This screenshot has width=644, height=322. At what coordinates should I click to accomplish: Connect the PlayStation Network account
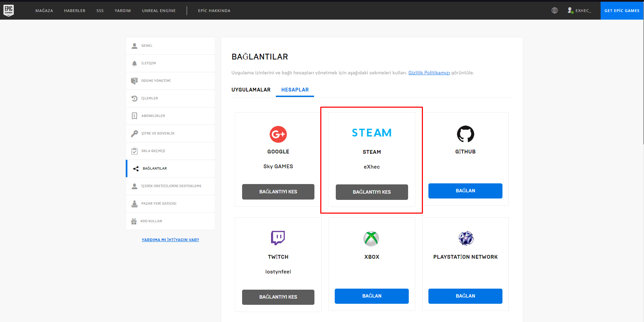[x=465, y=296]
